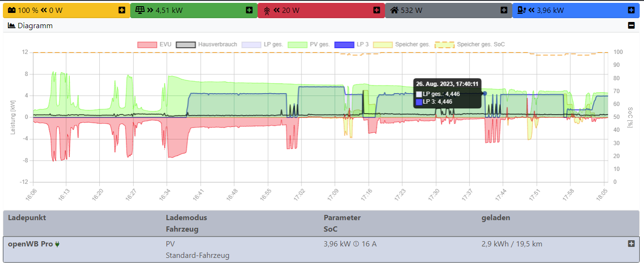Click the Speicher ges. SoC dashed legend swatch
This screenshot has width=644, height=266.
(x=444, y=44)
